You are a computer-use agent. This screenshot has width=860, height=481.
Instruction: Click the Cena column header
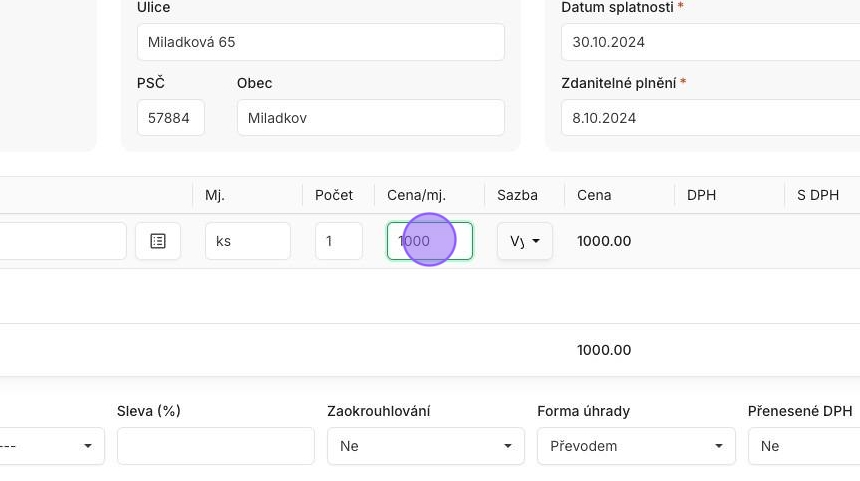point(594,195)
